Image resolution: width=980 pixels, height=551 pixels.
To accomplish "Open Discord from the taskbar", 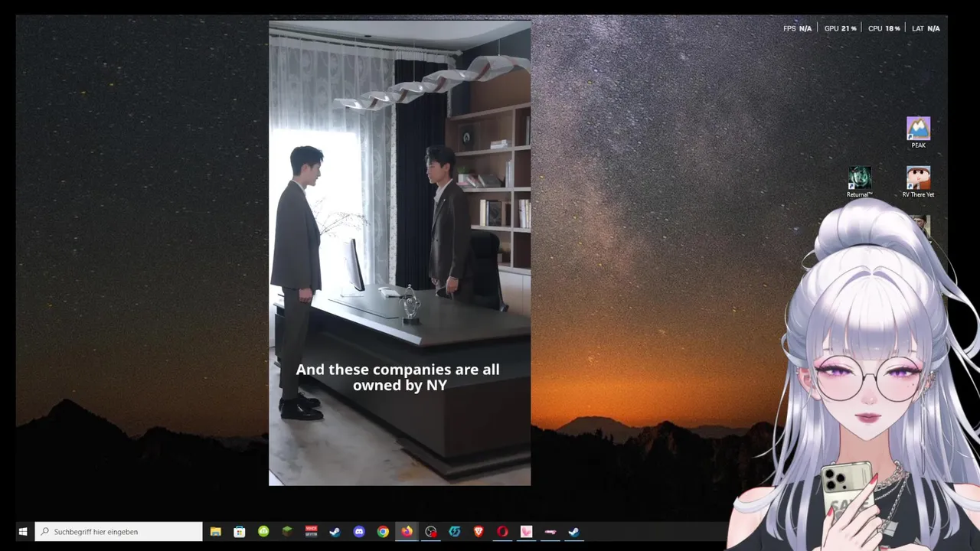I will [359, 531].
